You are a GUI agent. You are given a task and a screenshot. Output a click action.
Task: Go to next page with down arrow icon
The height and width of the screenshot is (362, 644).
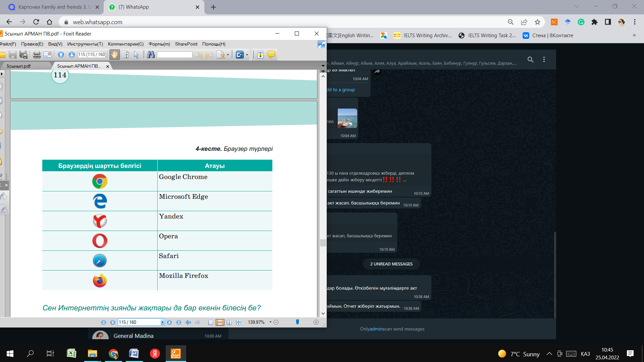pos(71,55)
